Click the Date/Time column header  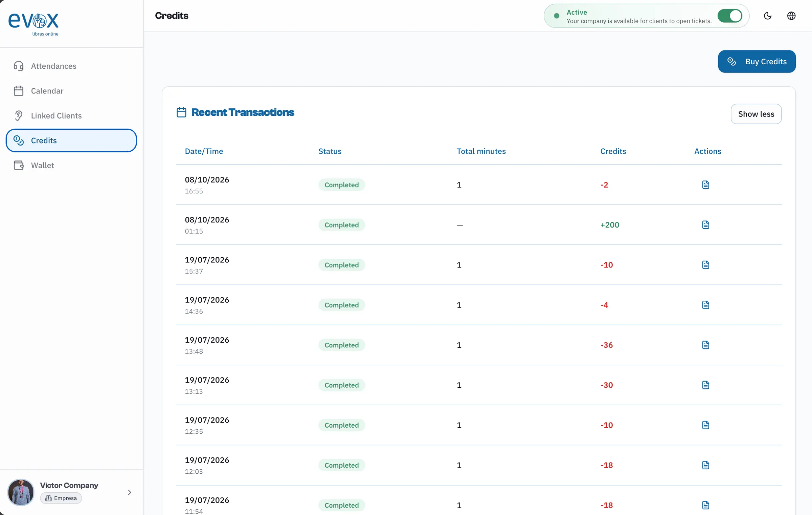[x=204, y=151]
